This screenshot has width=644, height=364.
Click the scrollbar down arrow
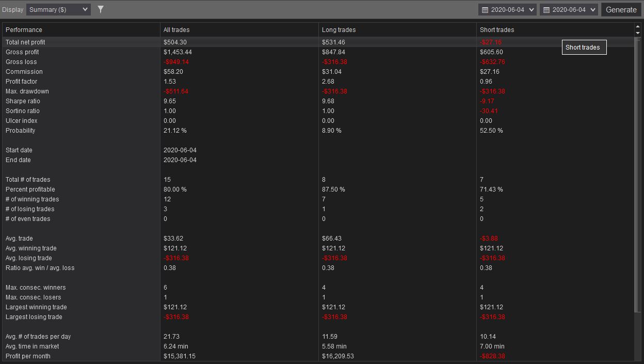(638, 33)
